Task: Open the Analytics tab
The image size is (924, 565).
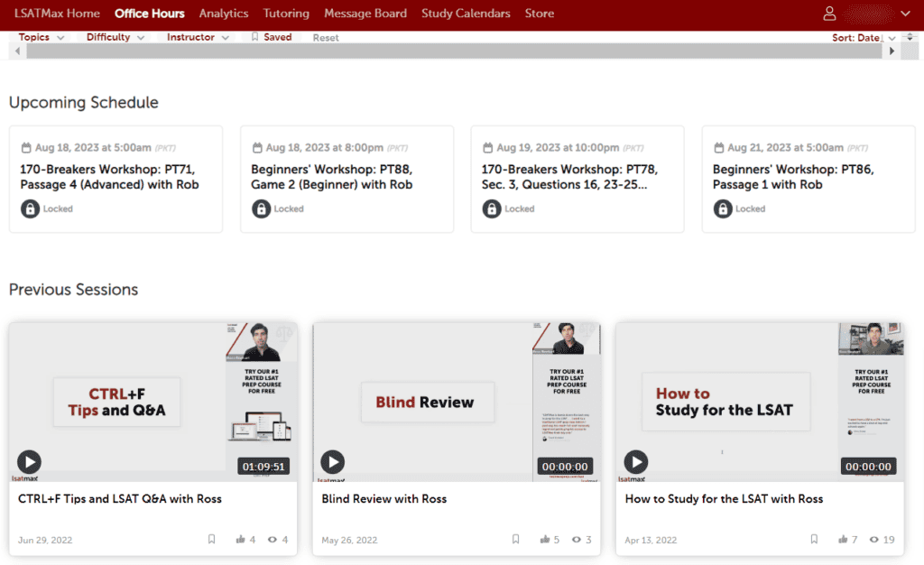Action: [223, 14]
